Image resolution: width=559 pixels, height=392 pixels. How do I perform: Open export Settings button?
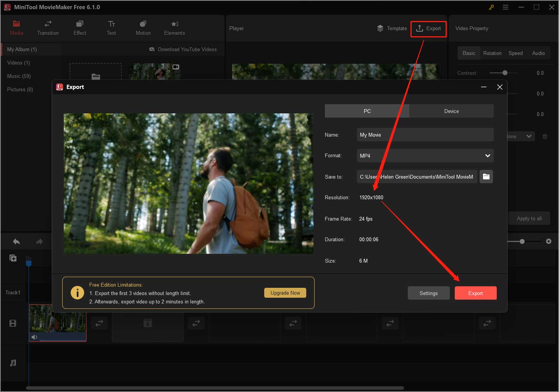click(x=428, y=293)
